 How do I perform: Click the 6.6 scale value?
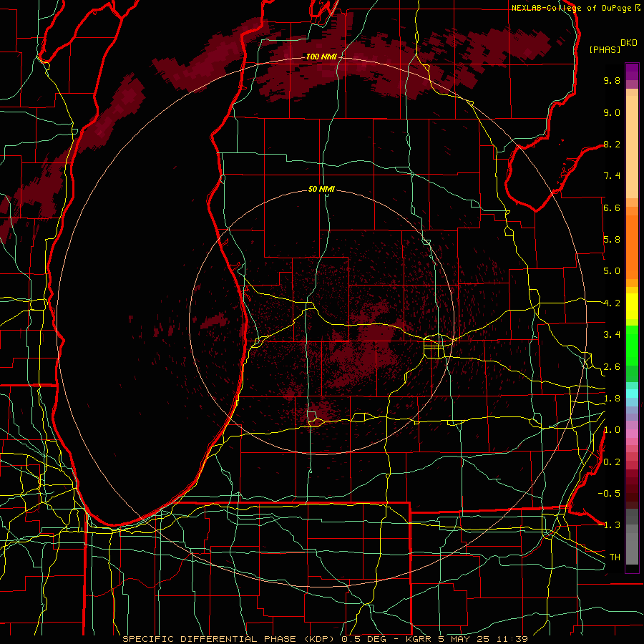(612, 208)
